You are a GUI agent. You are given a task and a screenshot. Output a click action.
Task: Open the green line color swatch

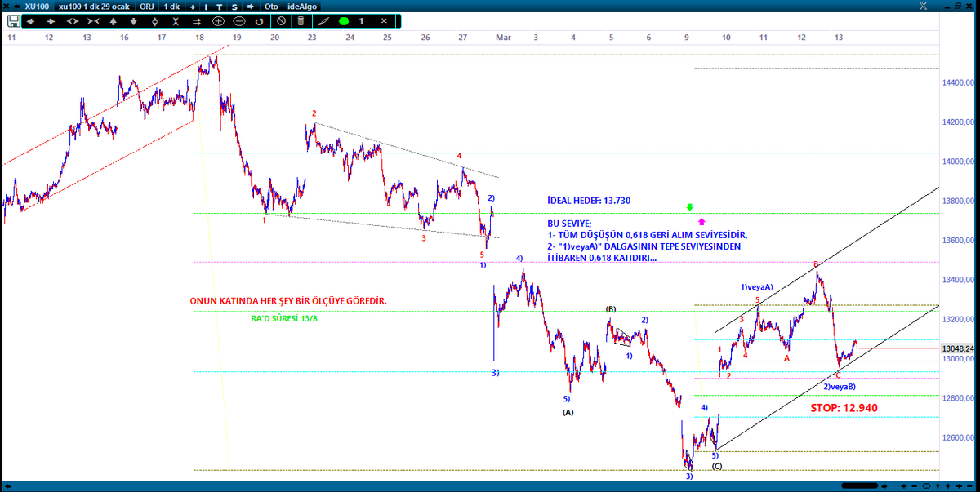coord(344,21)
